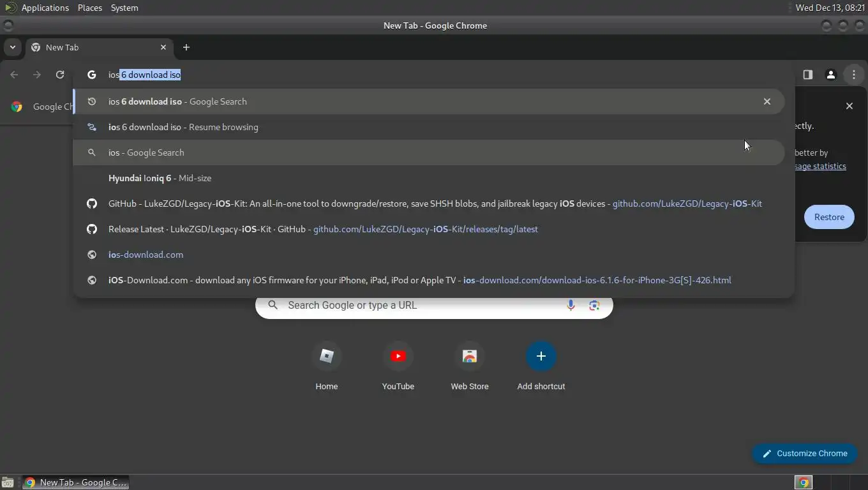Search by image with Google Lens icon
868x490 pixels.
594,305
